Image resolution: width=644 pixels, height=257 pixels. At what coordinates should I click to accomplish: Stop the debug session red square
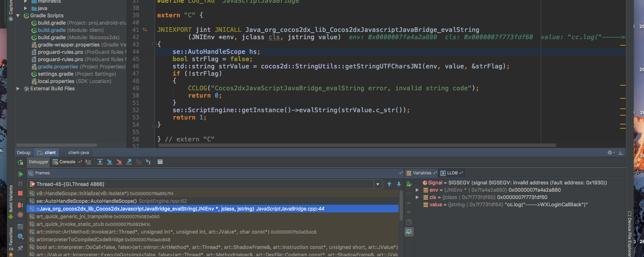tap(20, 194)
